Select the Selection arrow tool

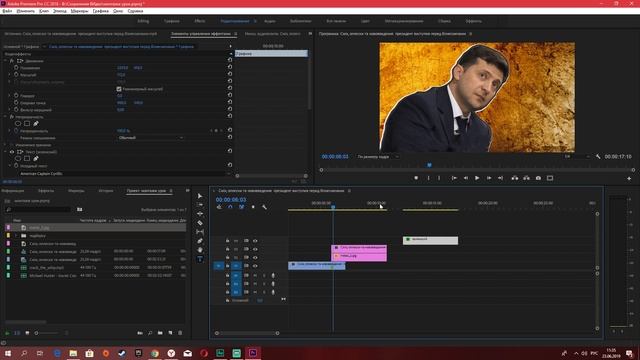200,196
